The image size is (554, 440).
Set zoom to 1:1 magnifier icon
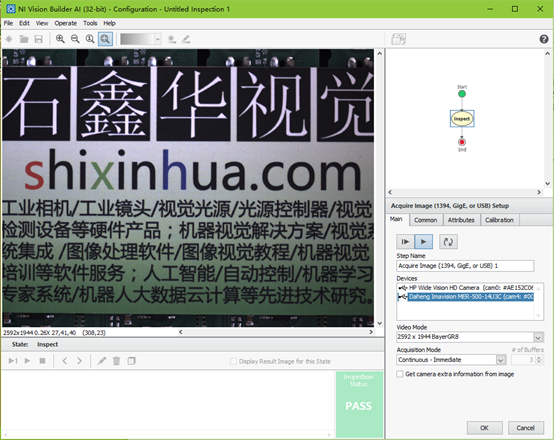click(90, 39)
